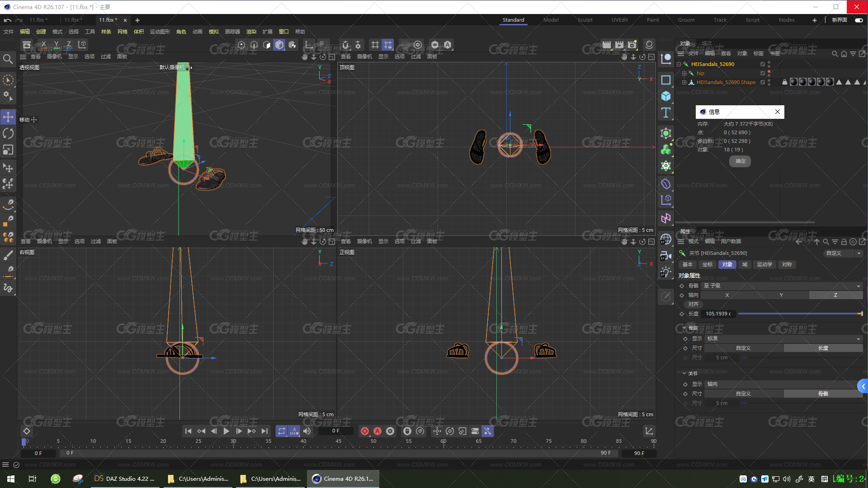868x488 pixels.
Task: Open the subdivision generator icon with green dot
Action: tap(666, 133)
